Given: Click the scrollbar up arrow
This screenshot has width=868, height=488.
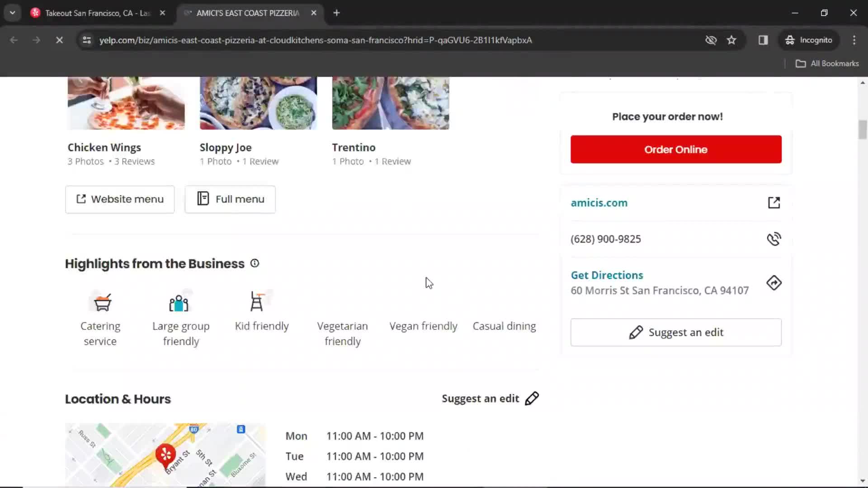Looking at the screenshot, I should coord(863,83).
